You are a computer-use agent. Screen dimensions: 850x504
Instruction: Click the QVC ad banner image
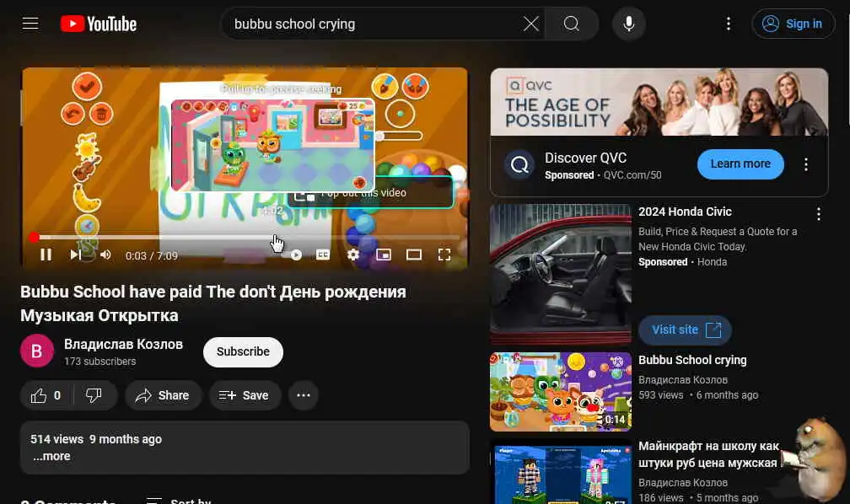pos(659,102)
